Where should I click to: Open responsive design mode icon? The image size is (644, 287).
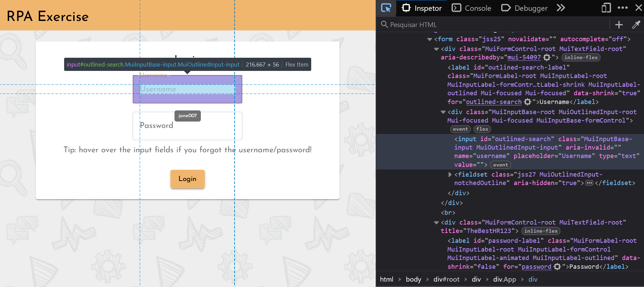(x=606, y=8)
